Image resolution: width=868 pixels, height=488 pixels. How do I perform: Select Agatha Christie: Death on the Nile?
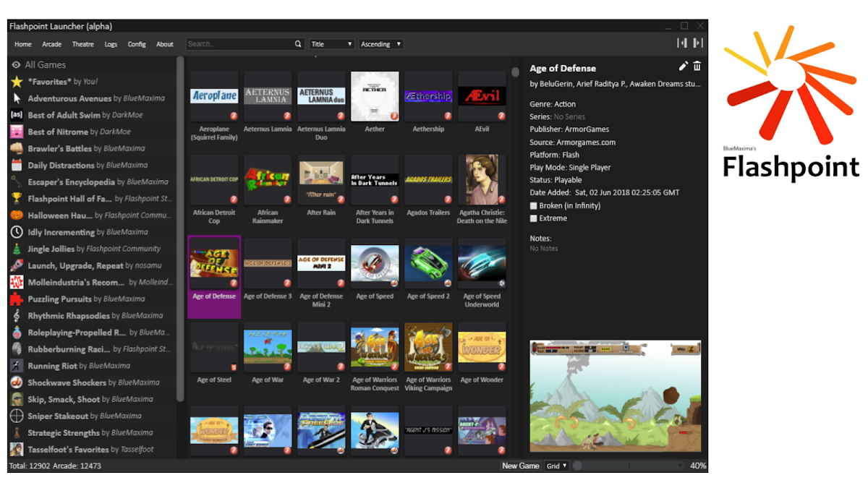[x=482, y=189]
